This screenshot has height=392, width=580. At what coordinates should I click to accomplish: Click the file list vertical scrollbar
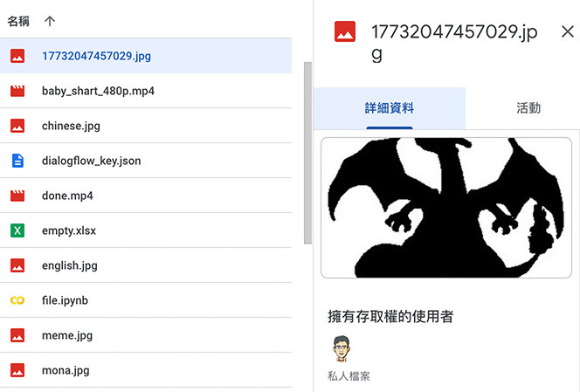[307, 153]
